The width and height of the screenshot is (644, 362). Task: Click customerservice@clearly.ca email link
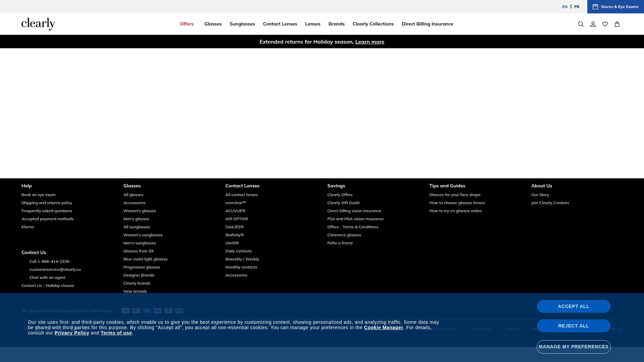[x=55, y=269]
